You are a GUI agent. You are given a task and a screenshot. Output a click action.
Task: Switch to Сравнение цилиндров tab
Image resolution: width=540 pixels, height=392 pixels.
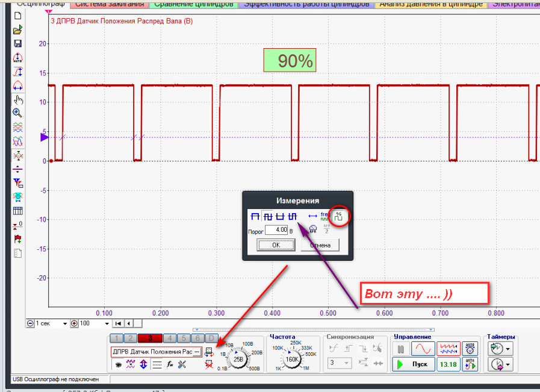click(x=194, y=4)
